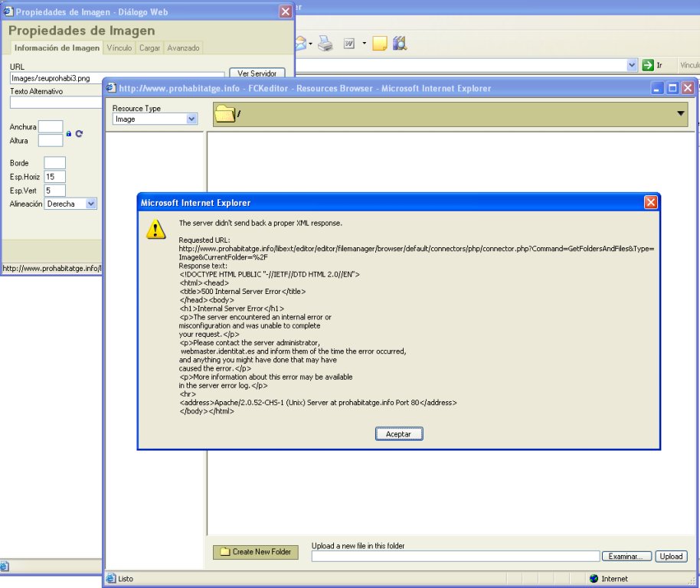The height and width of the screenshot is (588, 700).
Task: Click the IE icon in background status bar
Action: [x=5, y=567]
